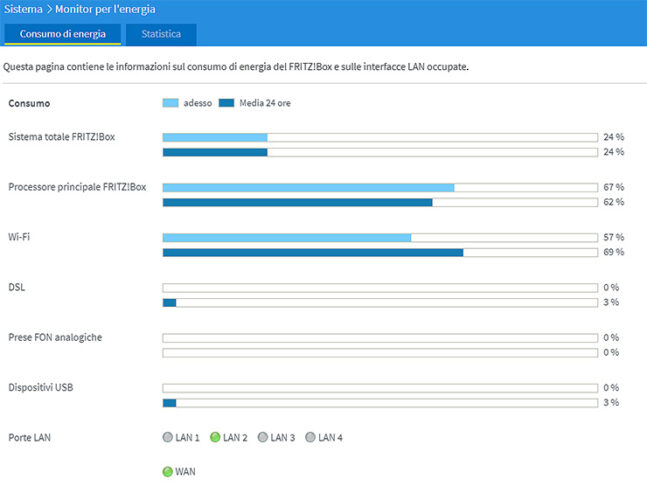
Task: Click the Dispositivi USB average bar at 3 %
Action: 169,402
